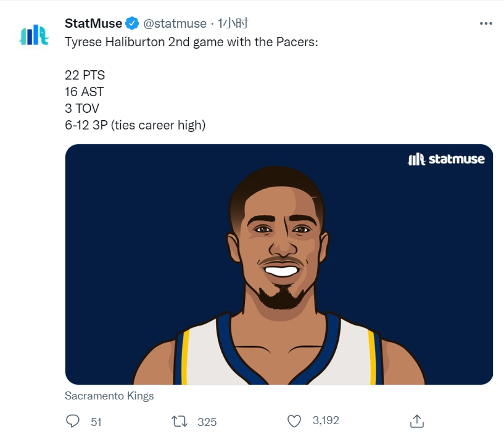This screenshot has height=434, width=504.
Task: Open the three-dot more options menu
Action: pyautogui.click(x=485, y=23)
